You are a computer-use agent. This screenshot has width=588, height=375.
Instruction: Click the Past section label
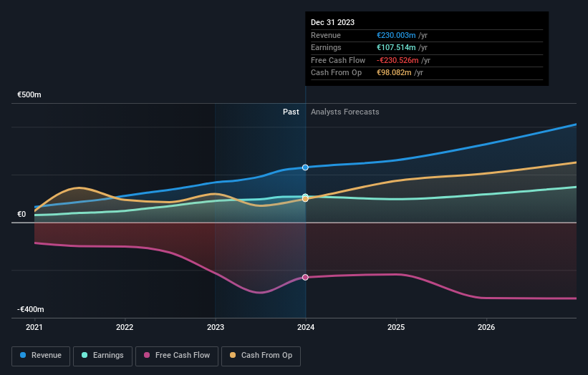[x=291, y=112]
